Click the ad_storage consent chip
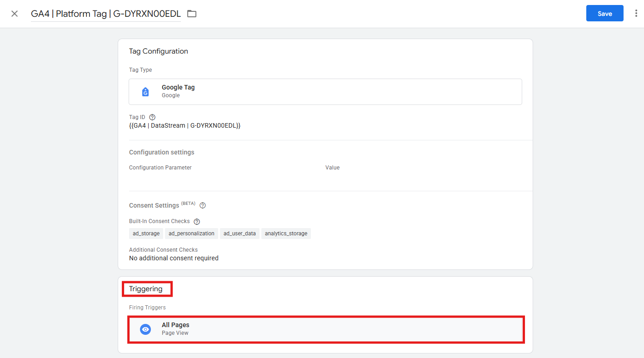The image size is (644, 358). (x=146, y=234)
